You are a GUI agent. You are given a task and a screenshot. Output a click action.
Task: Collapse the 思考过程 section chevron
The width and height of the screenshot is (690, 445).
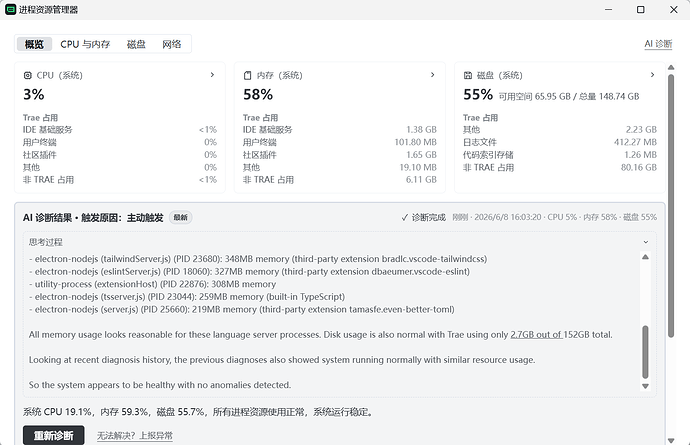click(x=646, y=242)
